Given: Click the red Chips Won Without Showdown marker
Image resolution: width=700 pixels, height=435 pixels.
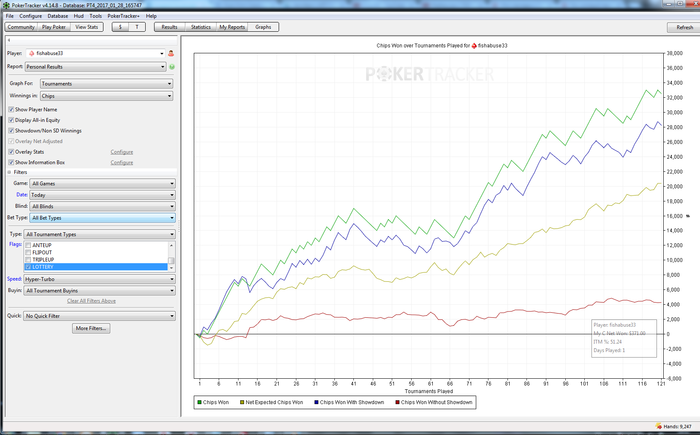Looking at the screenshot, I should 396,401.
